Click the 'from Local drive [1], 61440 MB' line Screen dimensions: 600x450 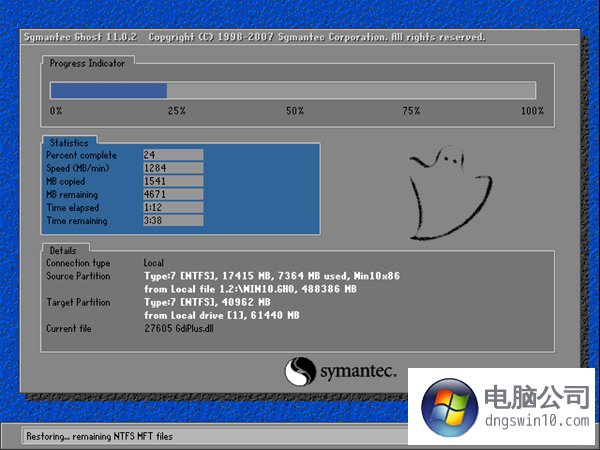pos(222,315)
